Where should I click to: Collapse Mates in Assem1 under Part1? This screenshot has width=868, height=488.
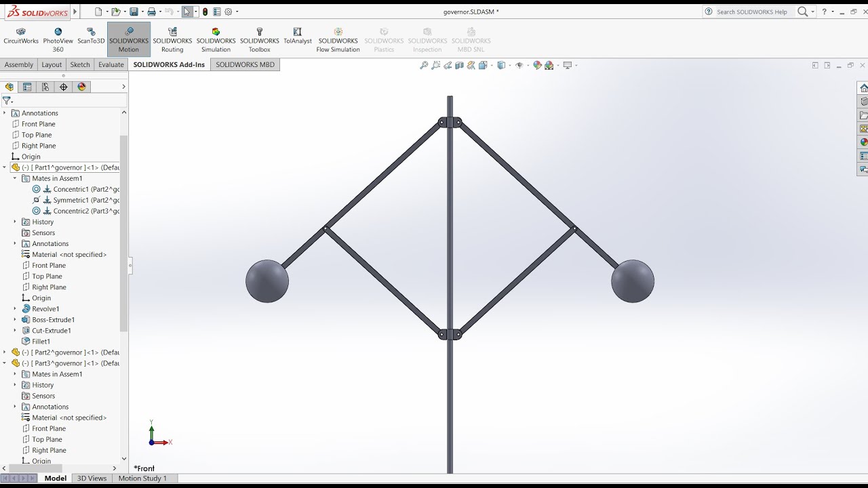pyautogui.click(x=15, y=178)
